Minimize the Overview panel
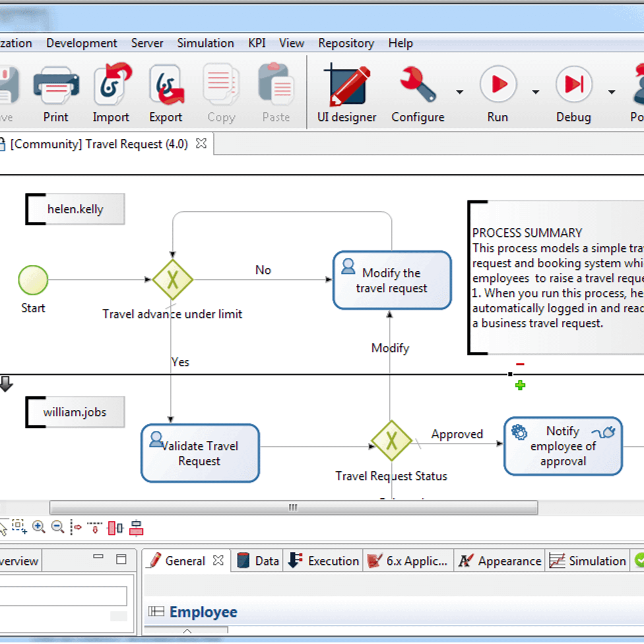 [98, 557]
